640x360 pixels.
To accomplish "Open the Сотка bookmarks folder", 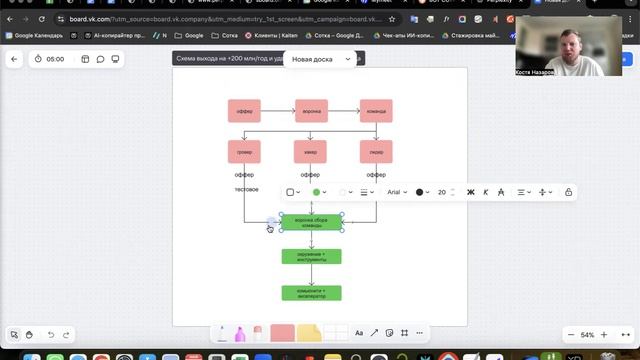I will click(224, 36).
